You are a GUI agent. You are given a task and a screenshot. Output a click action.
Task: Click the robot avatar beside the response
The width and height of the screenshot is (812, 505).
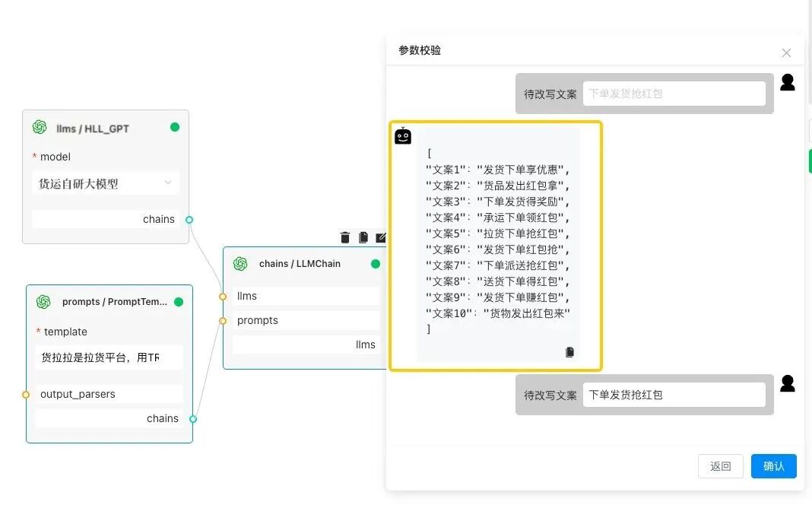(x=403, y=135)
